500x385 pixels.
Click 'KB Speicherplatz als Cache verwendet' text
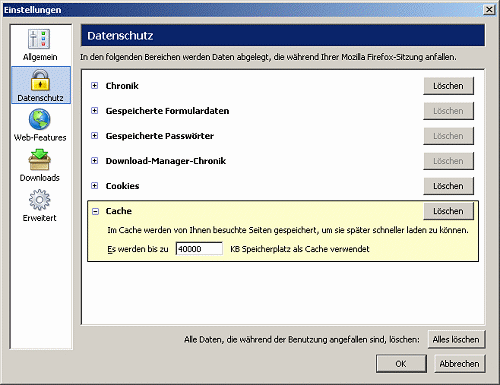tap(300, 249)
